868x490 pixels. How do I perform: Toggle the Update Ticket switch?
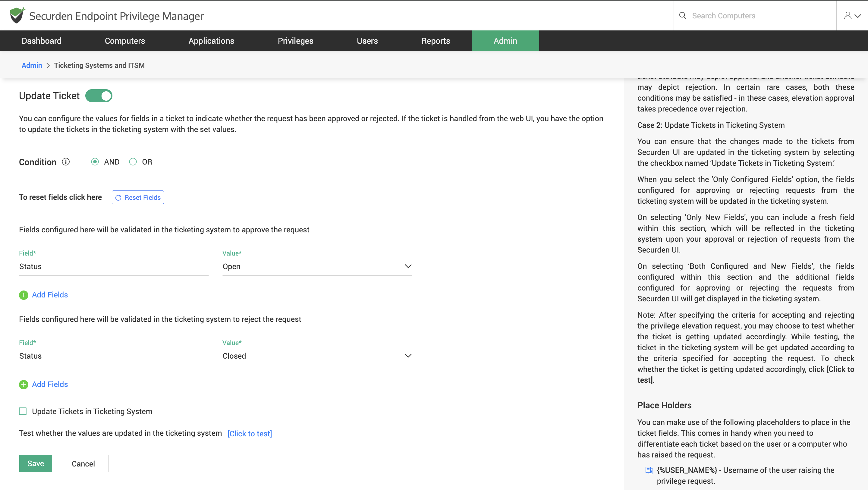99,96
